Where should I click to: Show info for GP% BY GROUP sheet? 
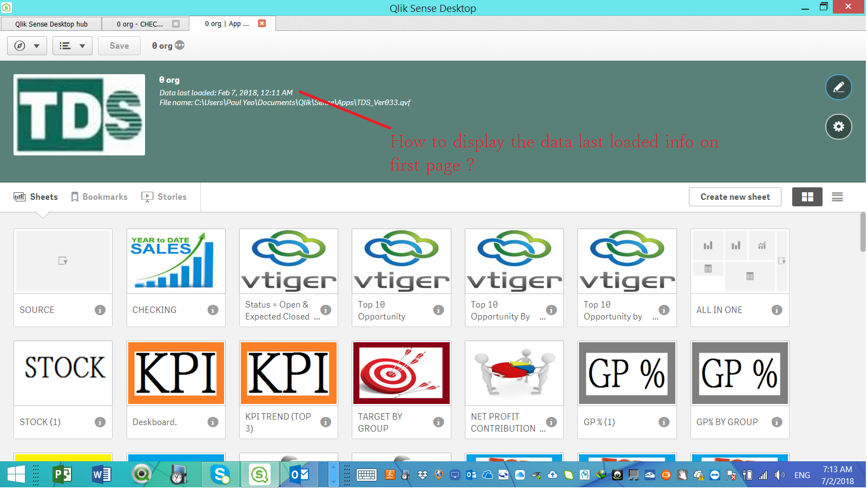(777, 422)
